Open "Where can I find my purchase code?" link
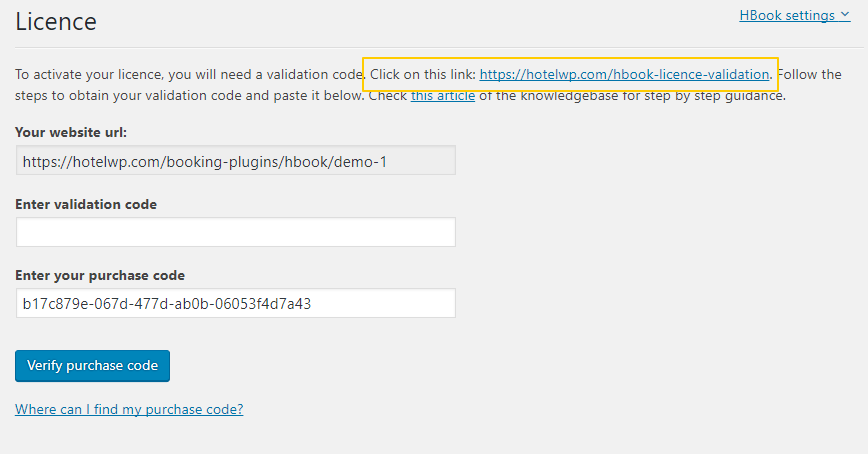Image resolution: width=868 pixels, height=454 pixels. point(129,409)
